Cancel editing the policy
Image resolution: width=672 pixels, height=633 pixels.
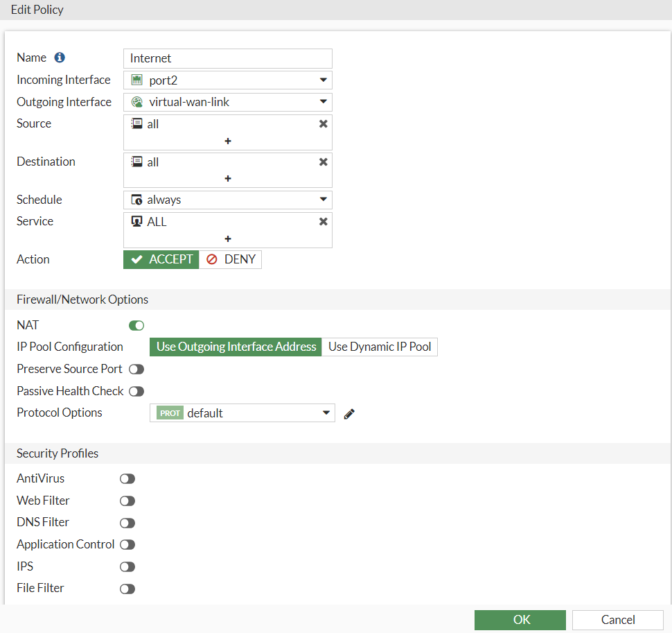618,620
